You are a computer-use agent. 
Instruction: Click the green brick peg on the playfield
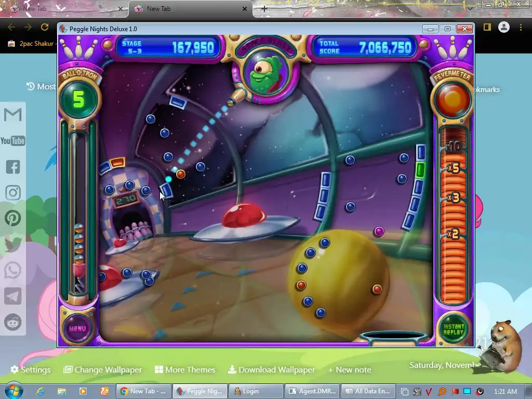pyautogui.click(x=420, y=169)
